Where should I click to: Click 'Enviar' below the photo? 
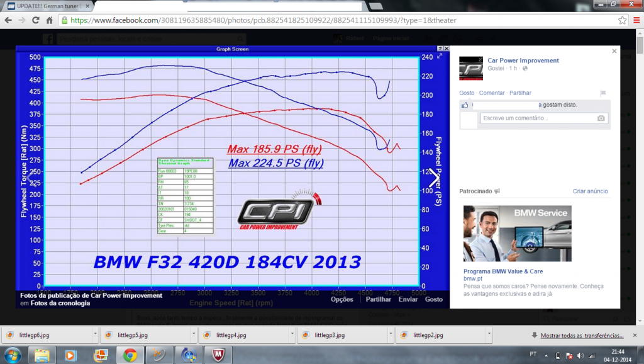pos(408,299)
